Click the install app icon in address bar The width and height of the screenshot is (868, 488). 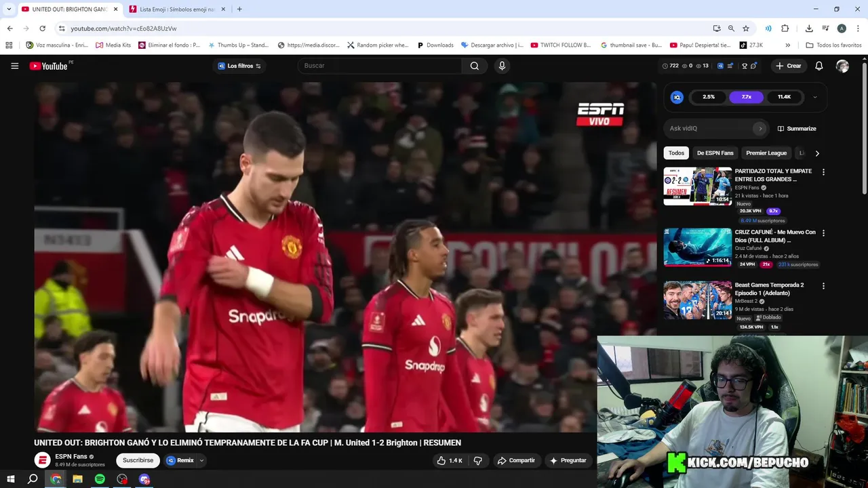point(717,28)
